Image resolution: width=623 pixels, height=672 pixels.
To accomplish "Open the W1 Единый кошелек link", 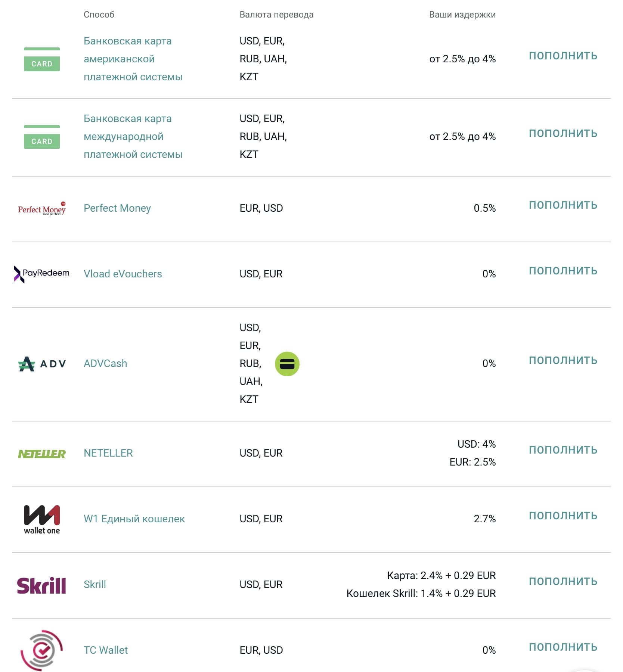I will pyautogui.click(x=134, y=519).
